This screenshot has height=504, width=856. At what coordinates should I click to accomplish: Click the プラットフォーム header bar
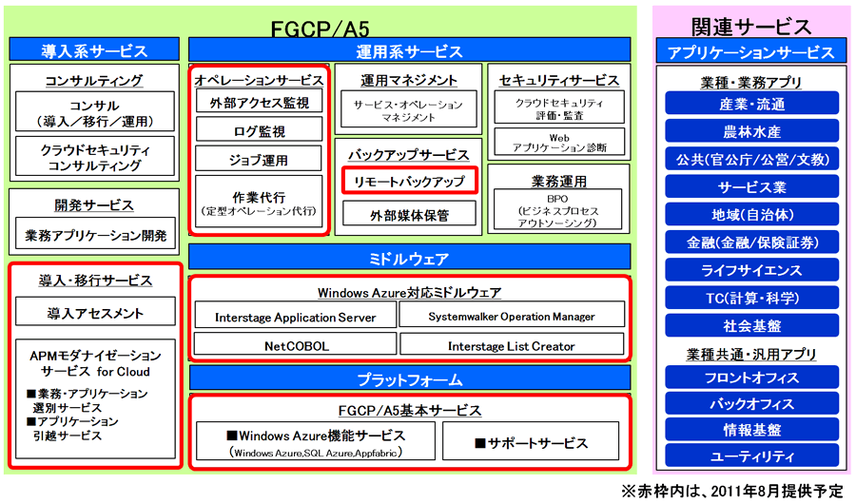[x=410, y=378]
